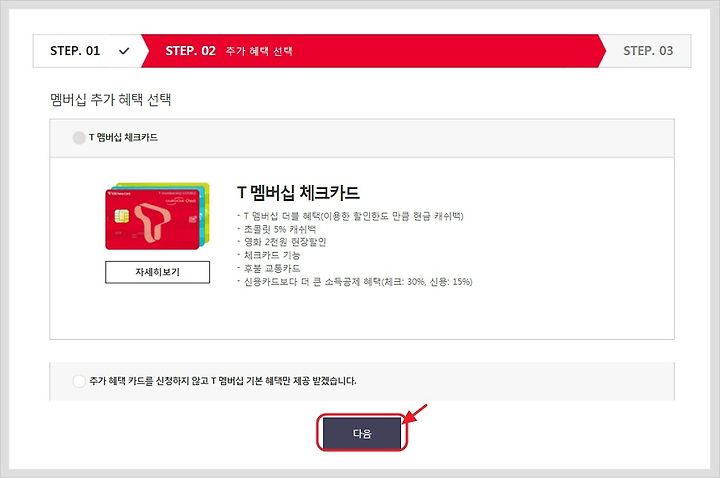Viewport: 720px width, 478px height.
Task: Click the 추가 혜택 선택 text in the step bar
Action: [259, 51]
